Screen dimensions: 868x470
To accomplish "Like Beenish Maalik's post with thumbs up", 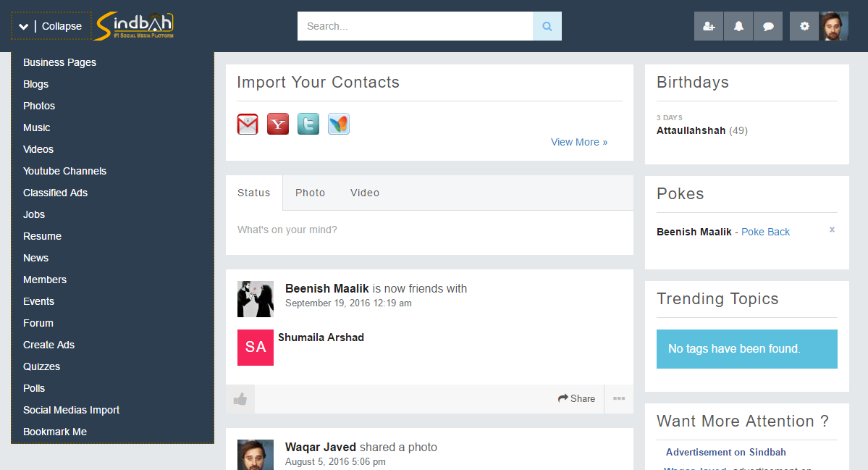I will pos(240,399).
